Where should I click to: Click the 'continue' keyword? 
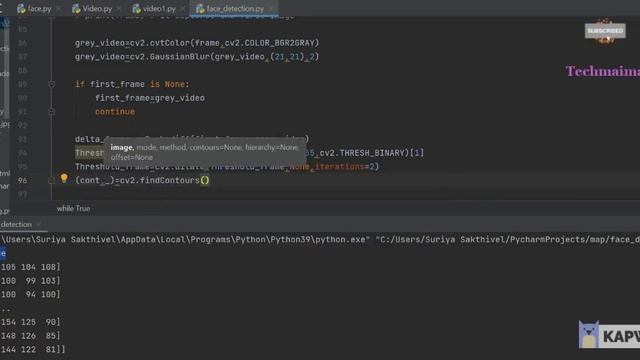point(115,111)
